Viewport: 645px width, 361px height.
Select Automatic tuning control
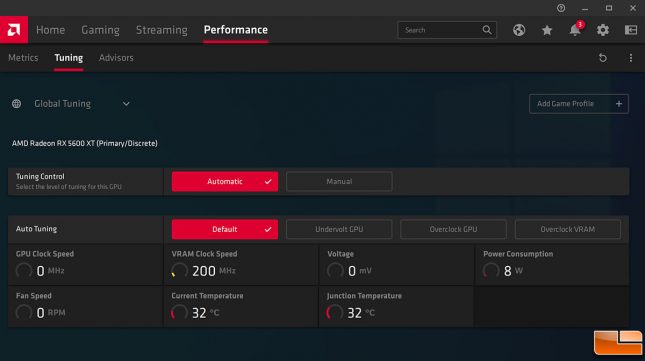(225, 181)
